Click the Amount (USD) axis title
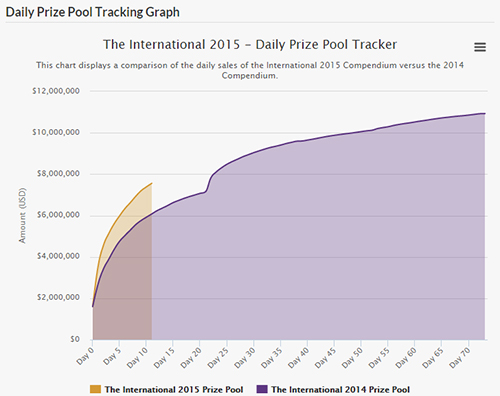This screenshot has height=396, width=500. 22,215
